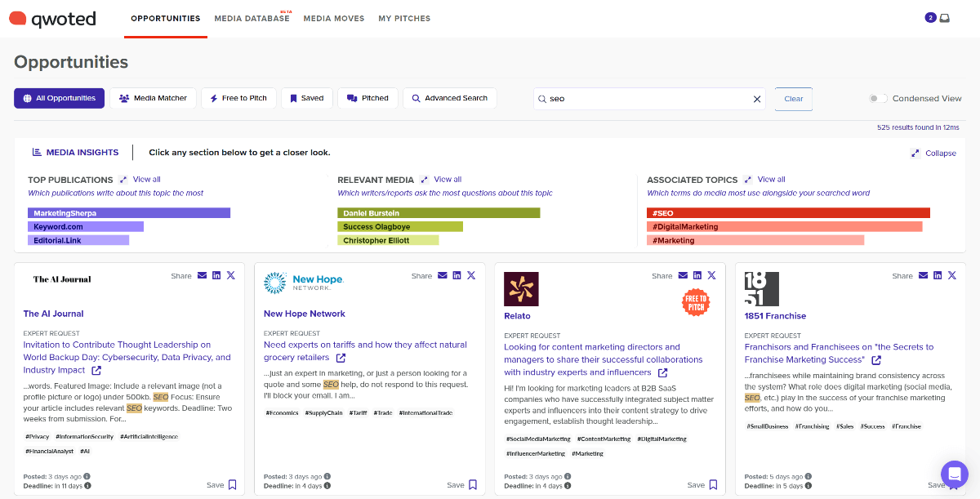Open the tariffs and natural grocery retailers request
Image resolution: width=980 pixels, height=499 pixels.
click(x=365, y=351)
